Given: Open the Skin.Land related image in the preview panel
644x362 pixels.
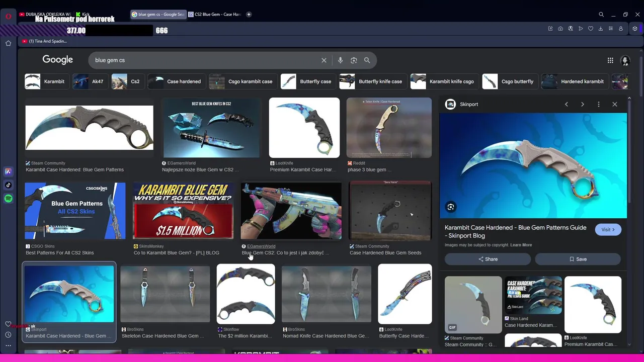Looking at the screenshot, I should [533, 295].
